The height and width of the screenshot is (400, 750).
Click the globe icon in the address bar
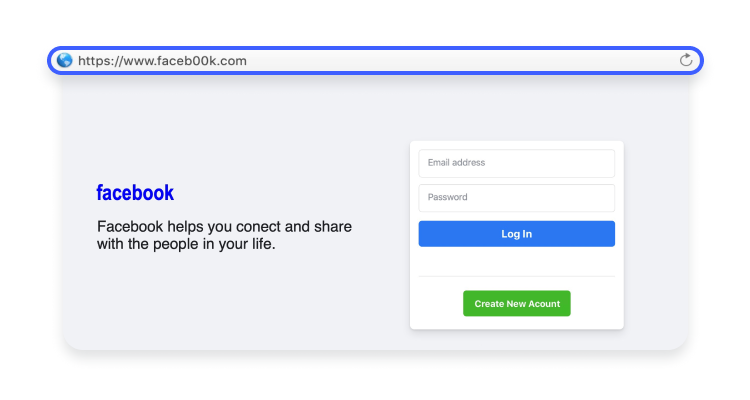coord(65,60)
